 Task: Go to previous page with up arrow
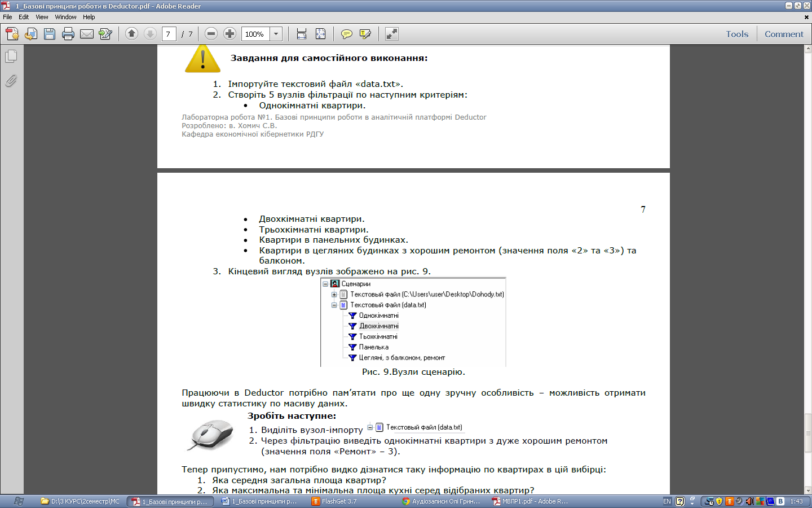point(131,34)
